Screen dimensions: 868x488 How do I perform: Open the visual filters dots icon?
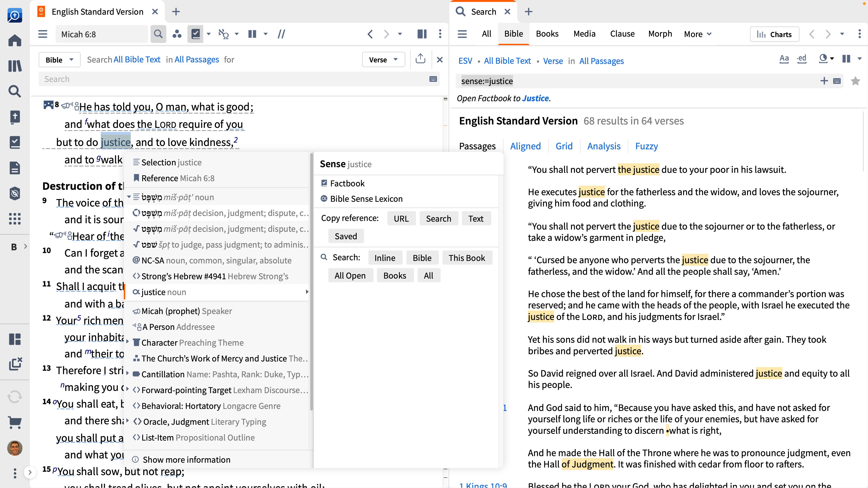tap(177, 34)
